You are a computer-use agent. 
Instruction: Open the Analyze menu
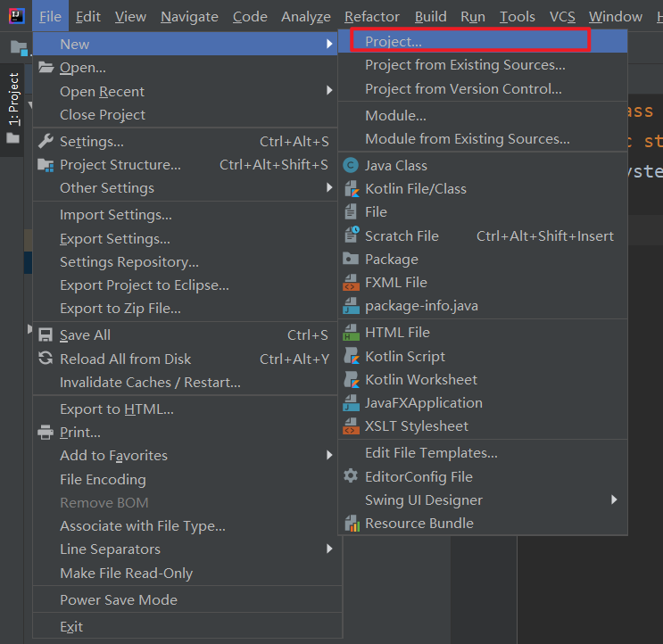[306, 16]
